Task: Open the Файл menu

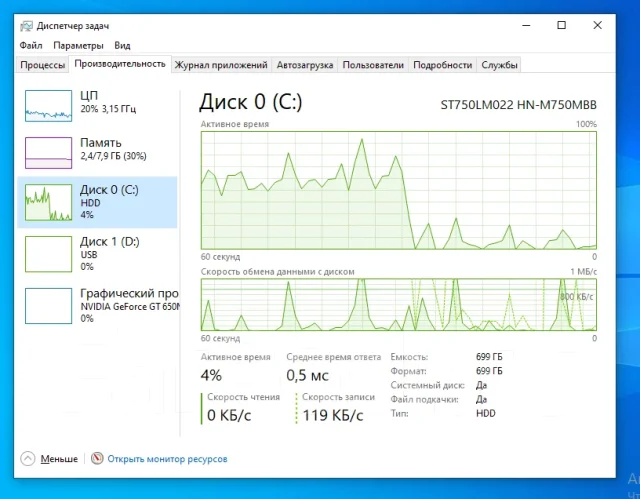Action: point(31,45)
